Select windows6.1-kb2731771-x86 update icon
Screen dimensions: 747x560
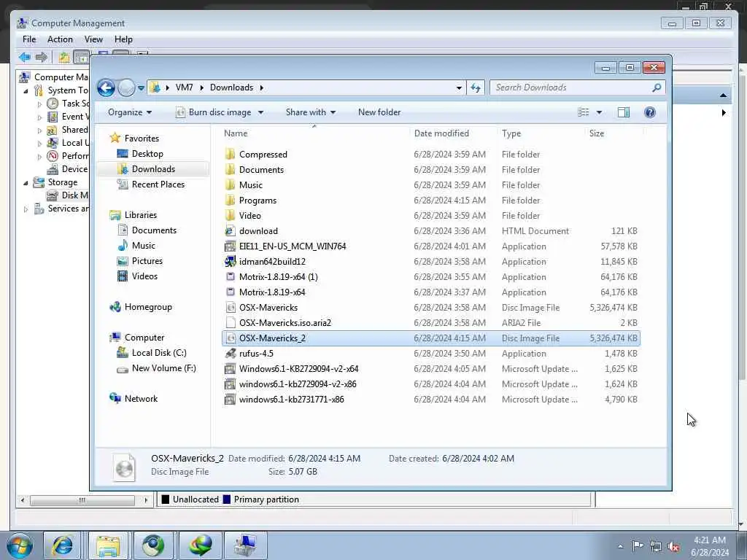230,400
